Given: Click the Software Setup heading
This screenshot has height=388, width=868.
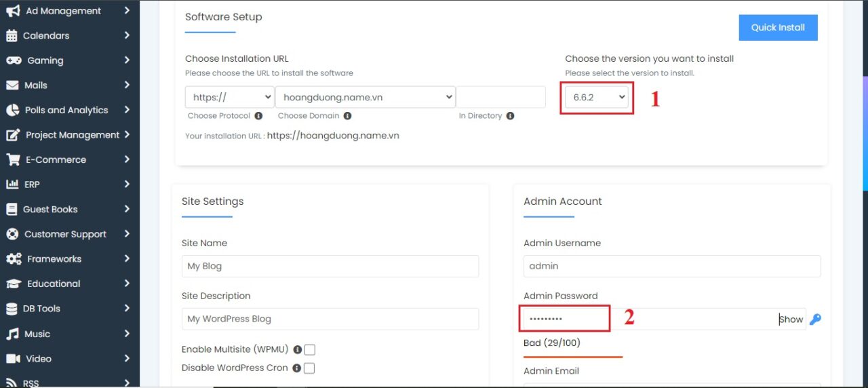Looking at the screenshot, I should click(223, 17).
